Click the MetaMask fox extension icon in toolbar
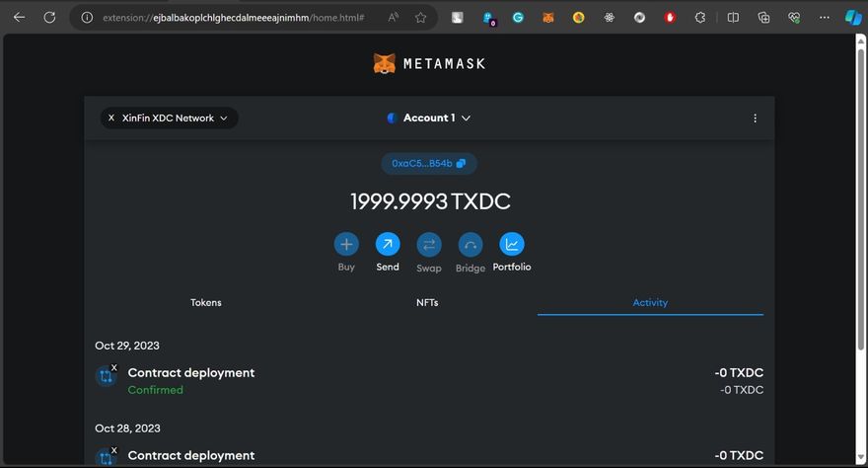The width and height of the screenshot is (868, 468). pos(549,18)
